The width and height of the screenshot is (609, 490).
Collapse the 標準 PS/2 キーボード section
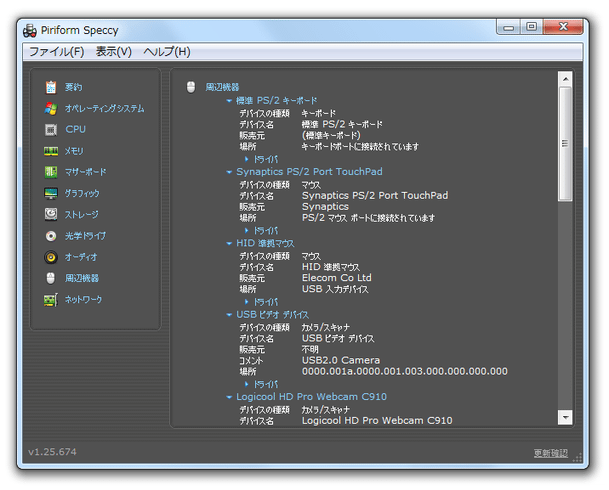coord(229,101)
